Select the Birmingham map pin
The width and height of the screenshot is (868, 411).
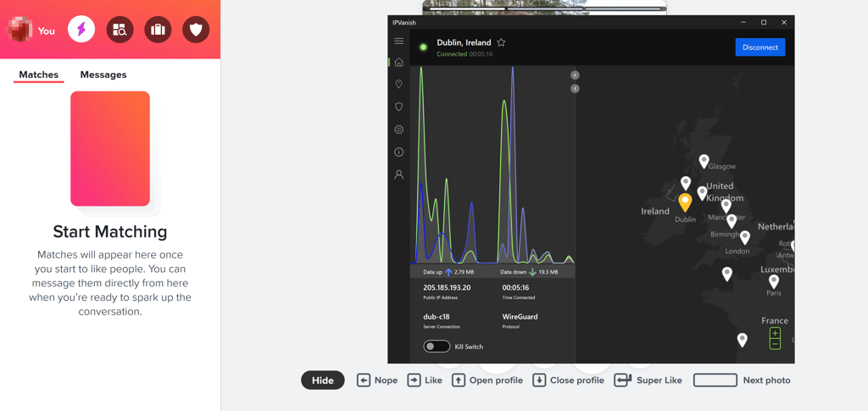click(x=732, y=221)
